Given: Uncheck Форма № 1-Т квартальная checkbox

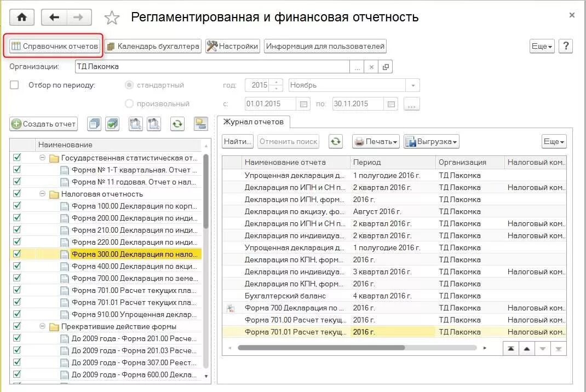Looking at the screenshot, I should coord(17,170).
